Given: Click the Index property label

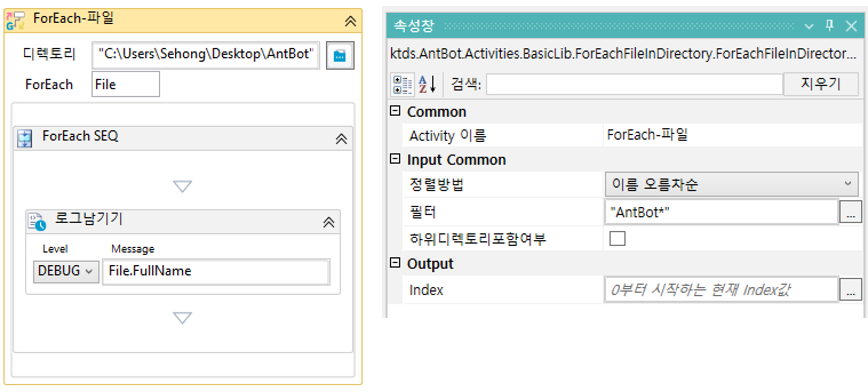Looking at the screenshot, I should pyautogui.click(x=426, y=290).
